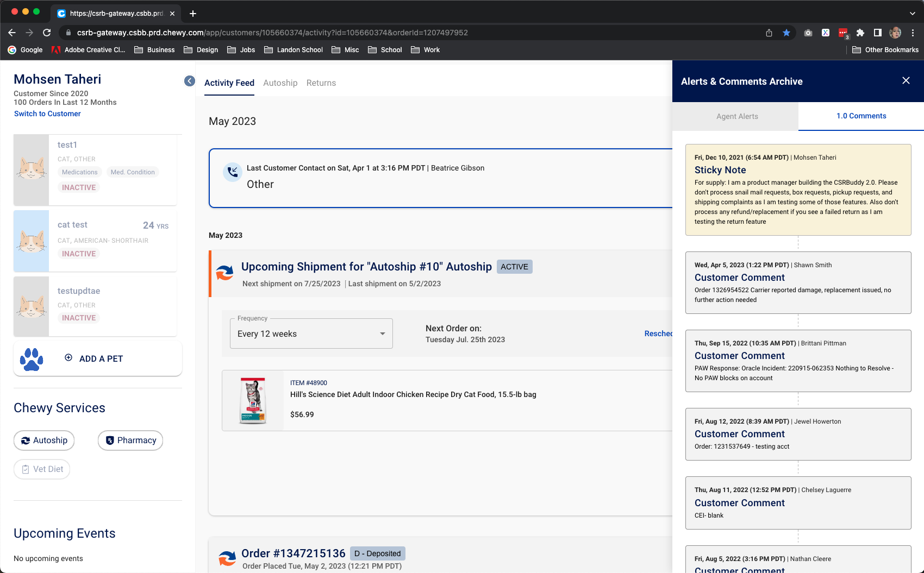The height and width of the screenshot is (573, 924).
Task: Open the Other Bookmarks folder
Action: (885, 49)
